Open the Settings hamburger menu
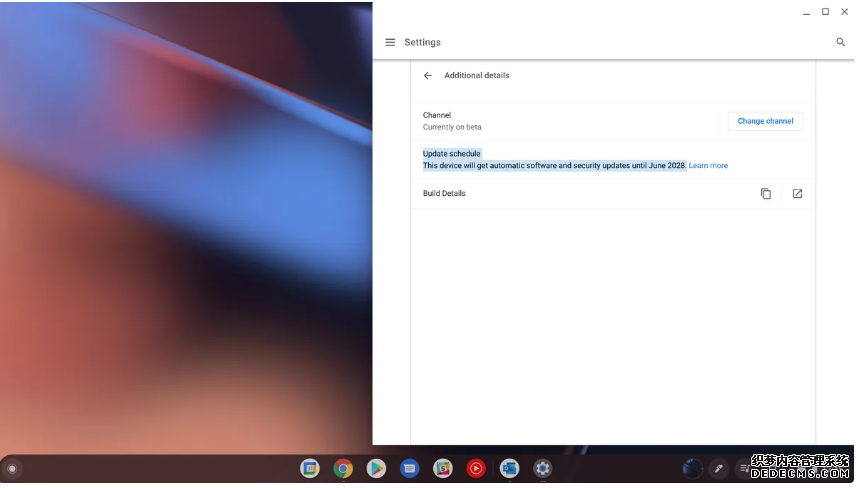 point(390,42)
